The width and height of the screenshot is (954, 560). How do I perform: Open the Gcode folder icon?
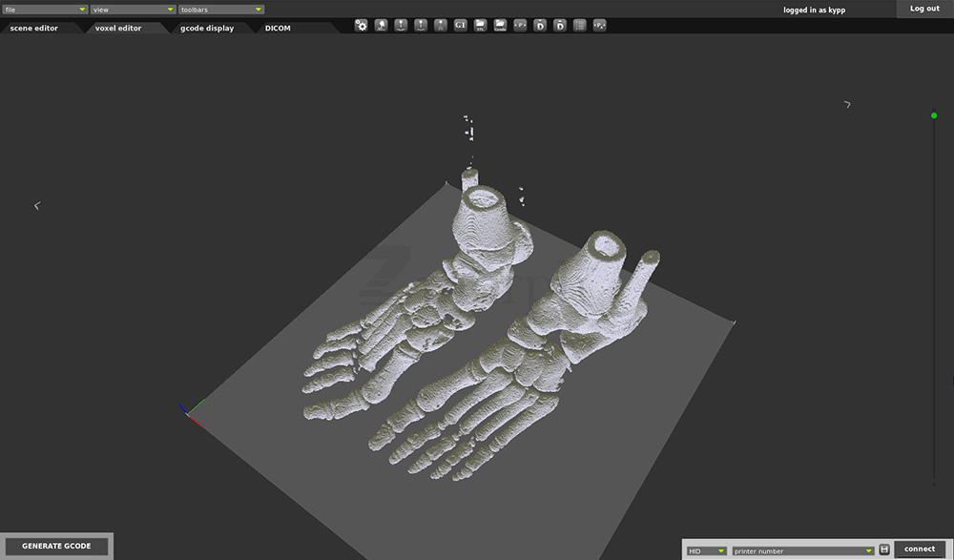click(x=500, y=26)
